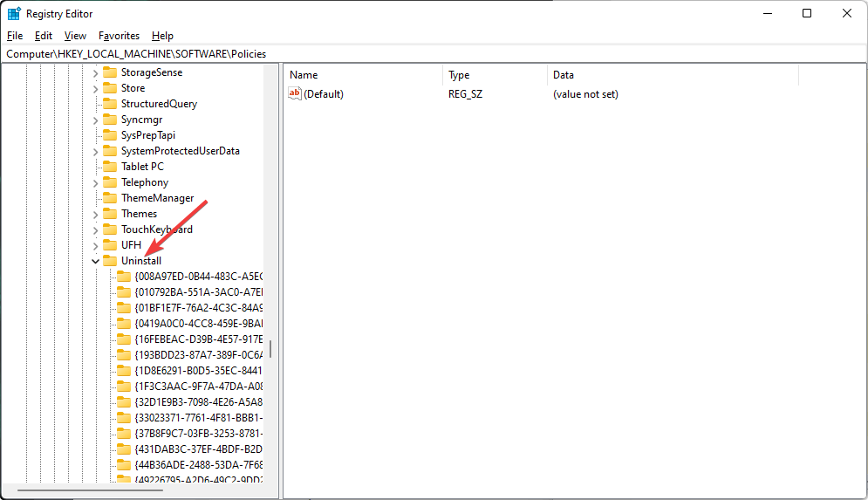Expand the StorageSense key

(x=95, y=73)
